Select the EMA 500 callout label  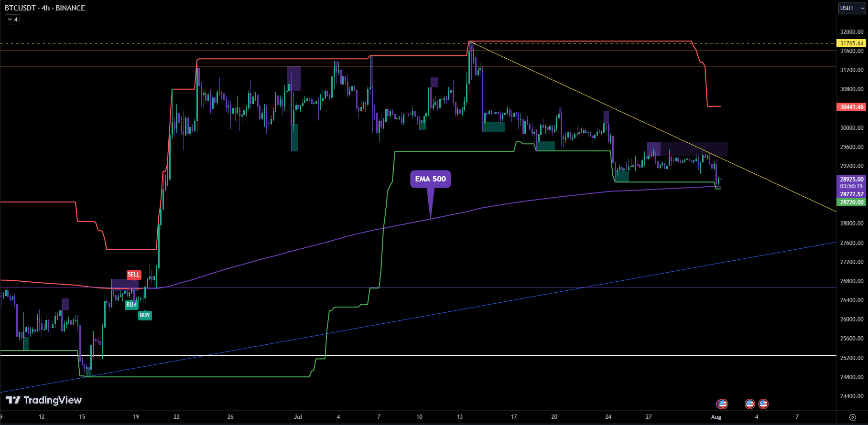pos(430,179)
